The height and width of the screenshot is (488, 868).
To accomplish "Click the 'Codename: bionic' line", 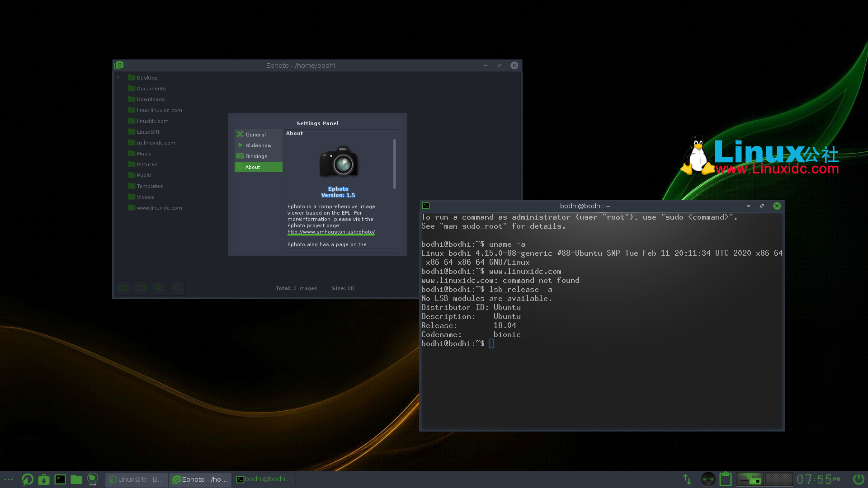I will [x=471, y=335].
